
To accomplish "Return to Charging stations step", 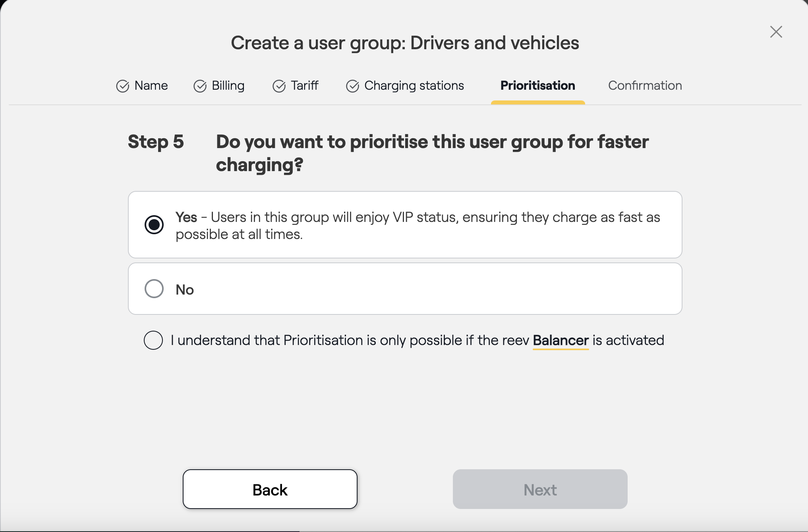I will [414, 86].
